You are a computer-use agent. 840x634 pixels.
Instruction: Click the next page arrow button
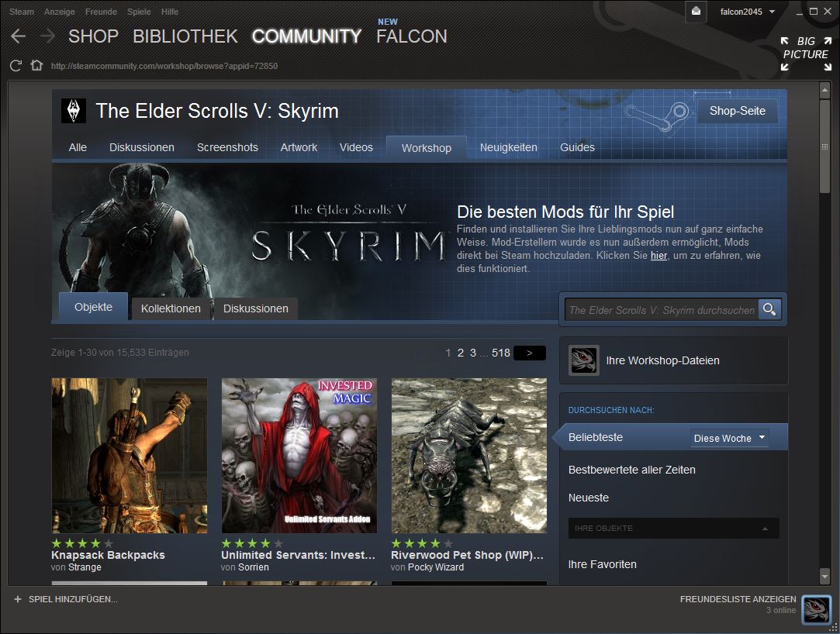point(529,353)
